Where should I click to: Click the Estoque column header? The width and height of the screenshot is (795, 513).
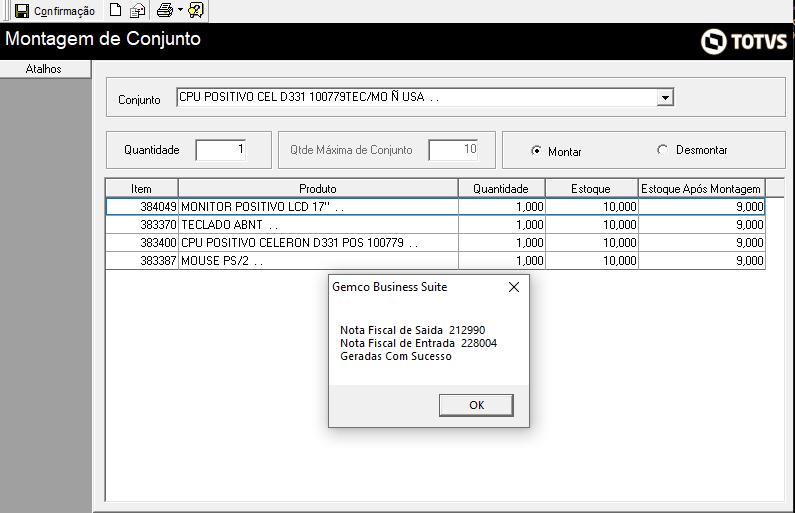coord(591,189)
